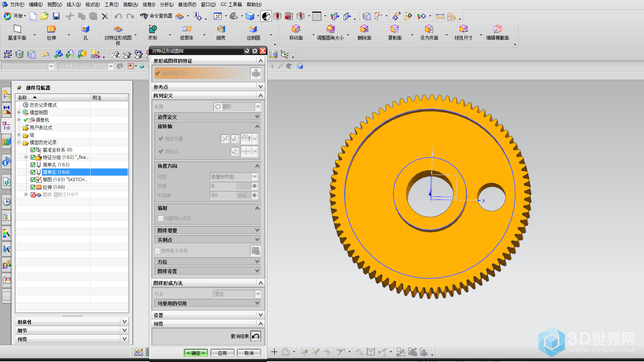Open the 插入(S) menu
This screenshot has width=644, height=362.
tap(73, 4)
